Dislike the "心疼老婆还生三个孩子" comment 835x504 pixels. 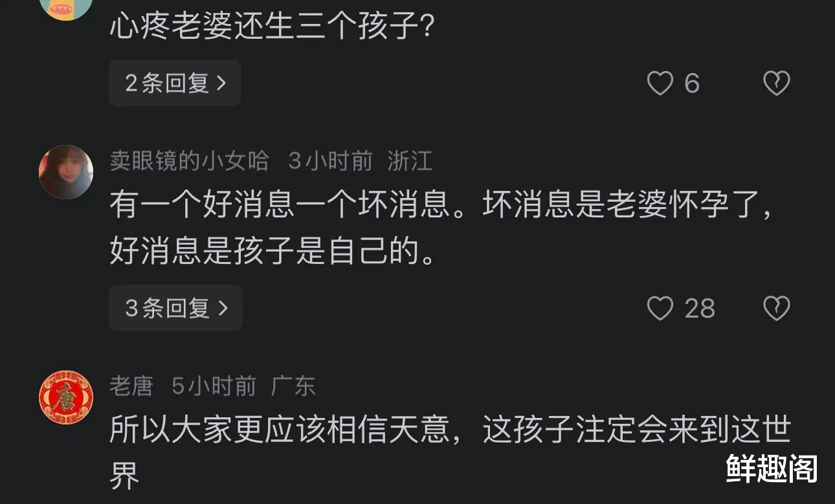776,83
